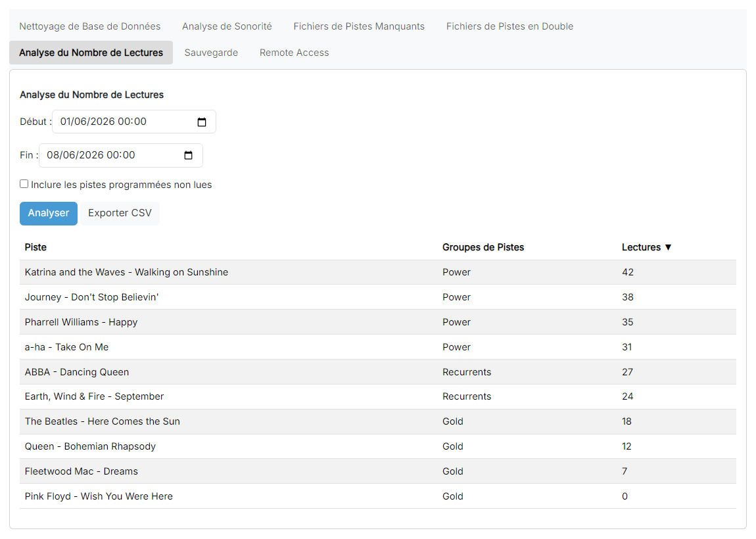Select Analyse du Nombre de Lectures tab
The width and height of the screenshot is (756, 539).
point(91,53)
